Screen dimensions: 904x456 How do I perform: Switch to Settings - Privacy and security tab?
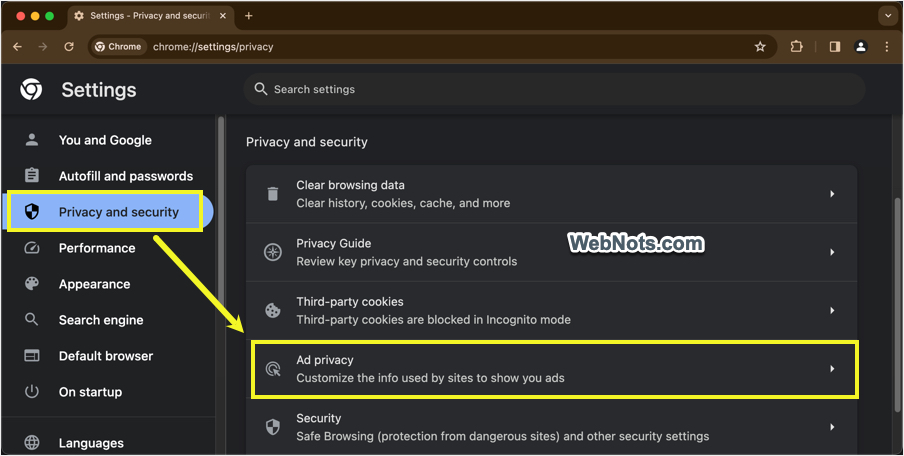coord(150,16)
